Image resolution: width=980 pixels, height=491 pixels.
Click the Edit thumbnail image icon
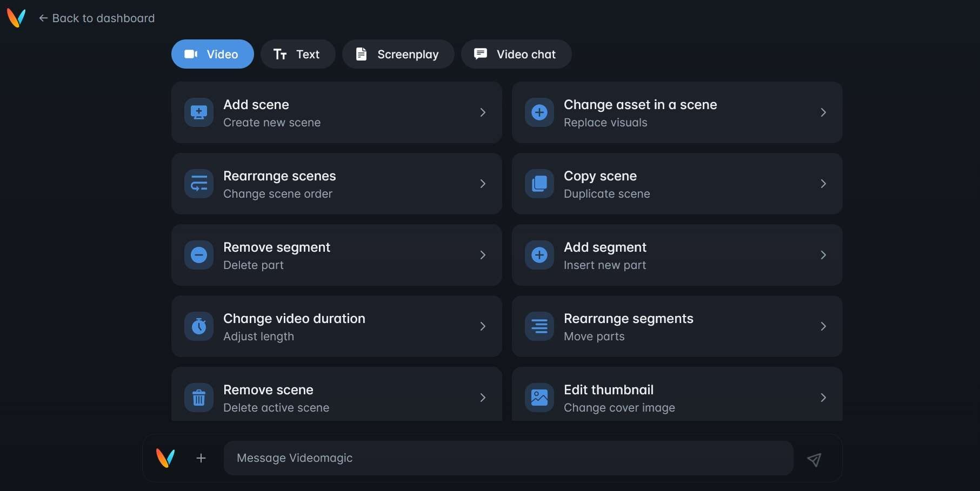pos(539,398)
